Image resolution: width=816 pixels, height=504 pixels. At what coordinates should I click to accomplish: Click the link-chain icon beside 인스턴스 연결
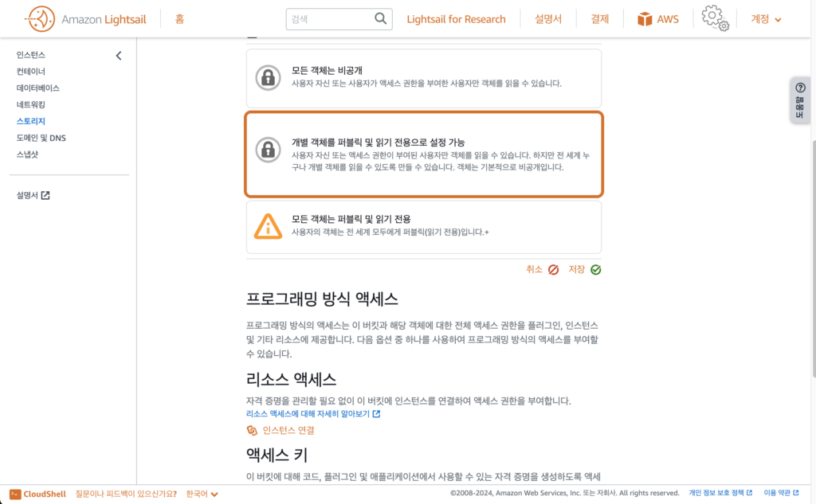252,430
